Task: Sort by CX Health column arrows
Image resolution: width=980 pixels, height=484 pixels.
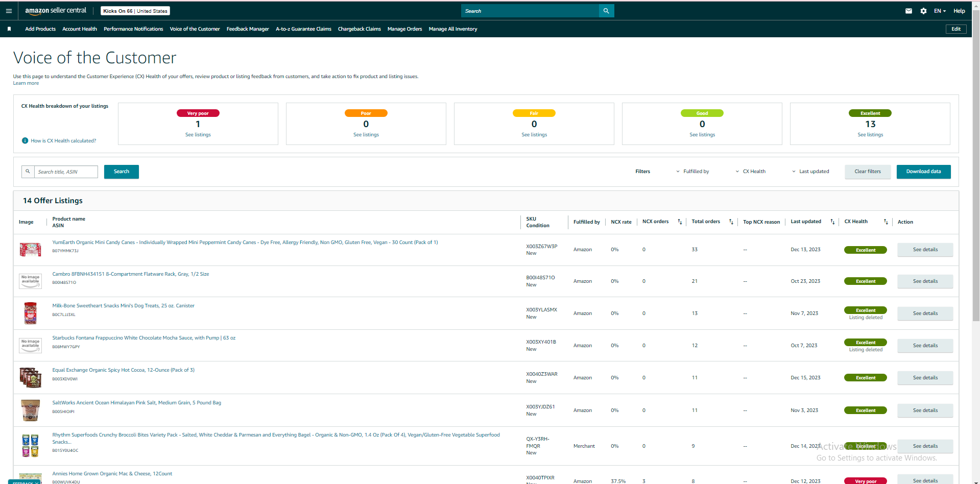Action: 886,222
